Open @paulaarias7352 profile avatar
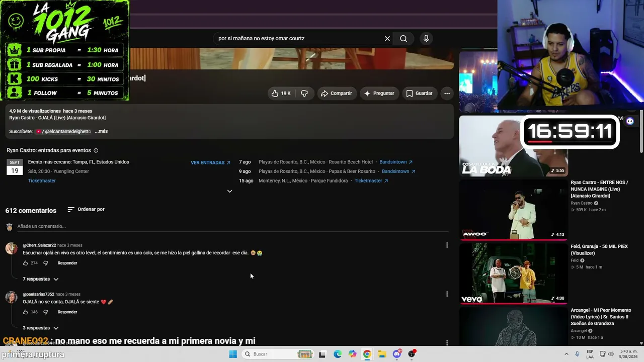This screenshot has height=362, width=644. [12, 297]
